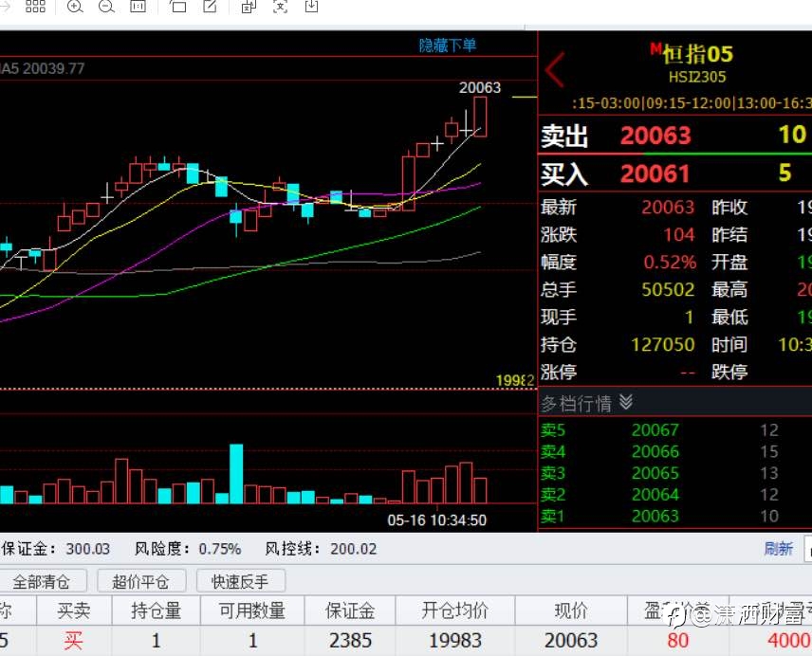Click the edit pencil icon
This screenshot has height=656, width=812.
point(210,7)
